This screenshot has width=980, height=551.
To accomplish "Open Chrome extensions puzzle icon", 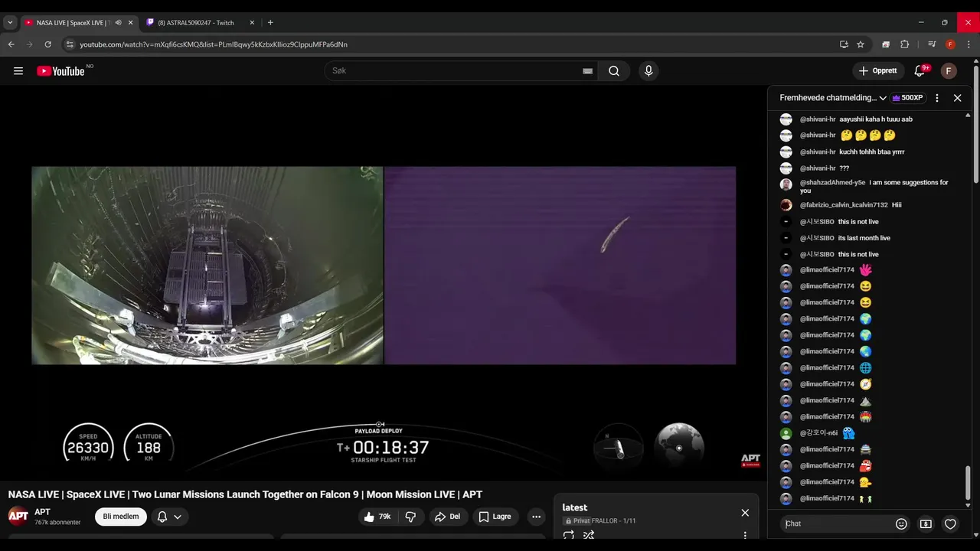I will point(904,44).
